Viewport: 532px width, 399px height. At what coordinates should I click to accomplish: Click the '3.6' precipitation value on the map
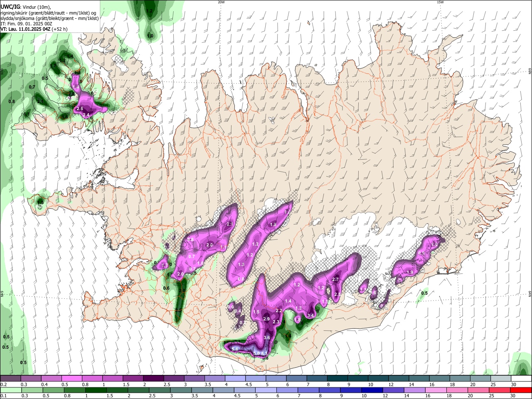pyautogui.click(x=267, y=337)
